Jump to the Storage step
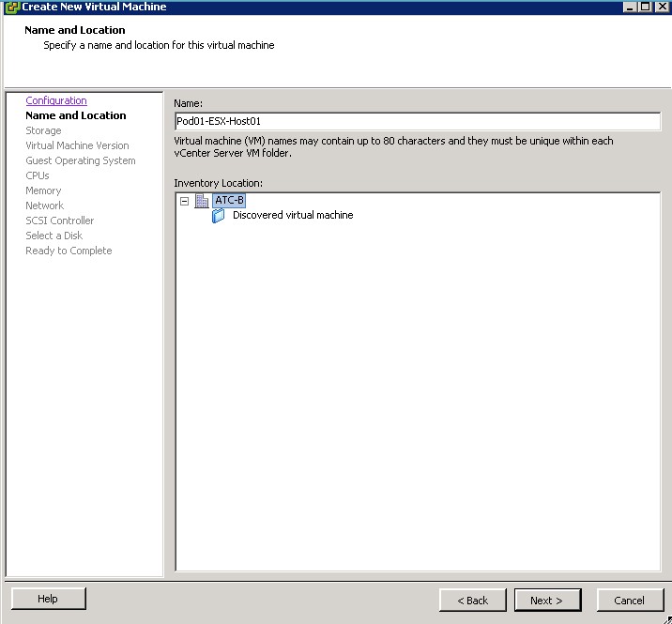 (x=43, y=131)
